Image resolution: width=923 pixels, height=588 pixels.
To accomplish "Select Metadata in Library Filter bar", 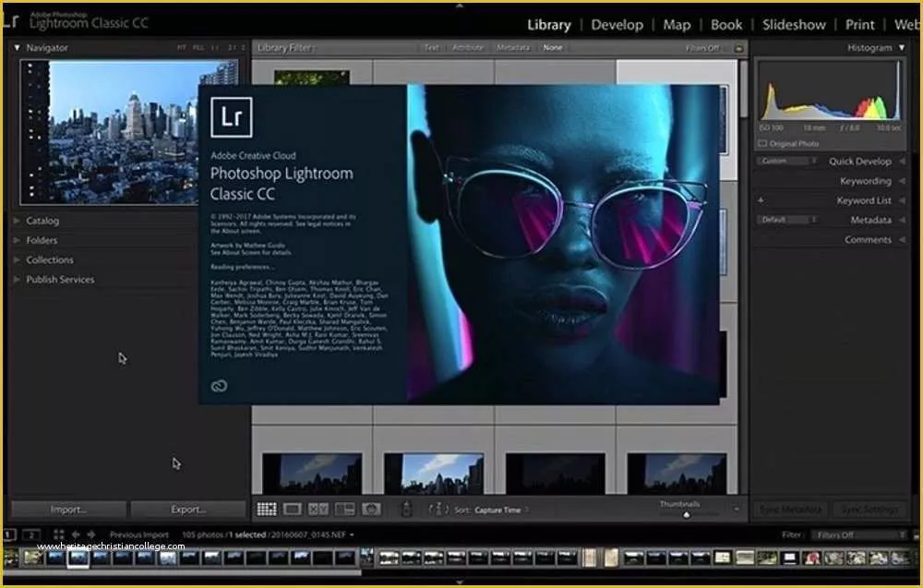I will (512, 48).
